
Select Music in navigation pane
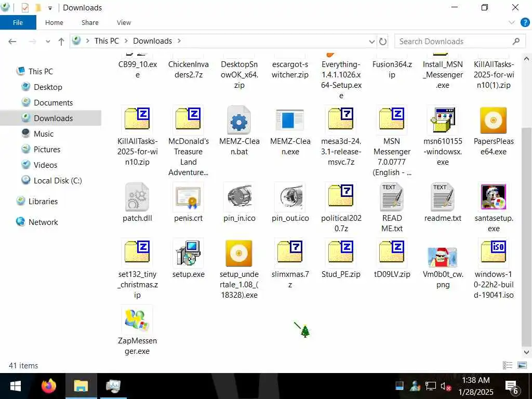pyautogui.click(x=44, y=134)
